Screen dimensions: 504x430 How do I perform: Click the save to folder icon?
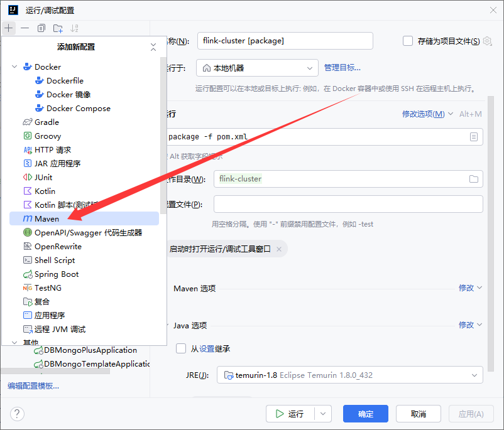point(58,28)
